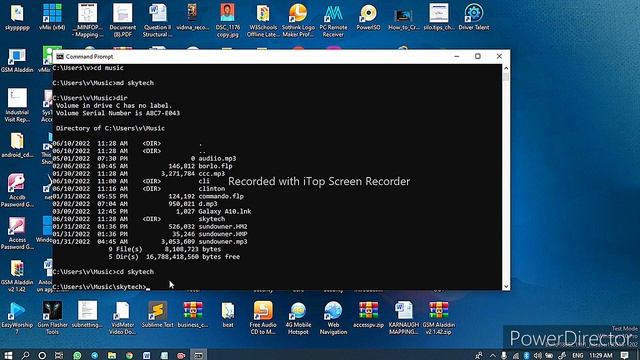Screen dimensions: 640x360
Task: Maximize the Command Prompt window
Action: [x=478, y=56]
